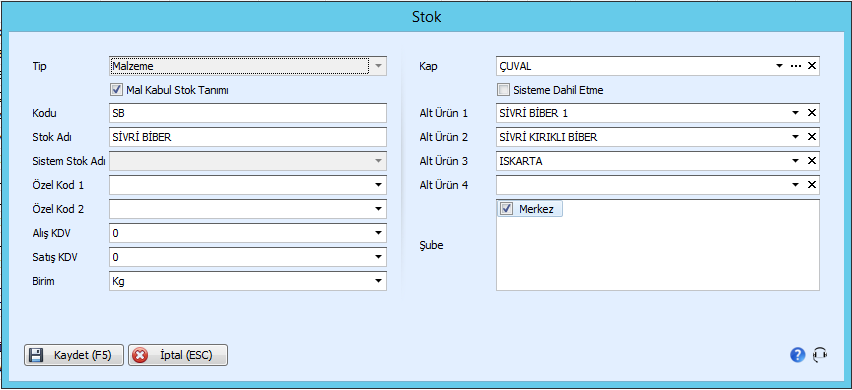The height and width of the screenshot is (390, 852).
Task: Open the blue help question mark icon
Action: (x=797, y=355)
